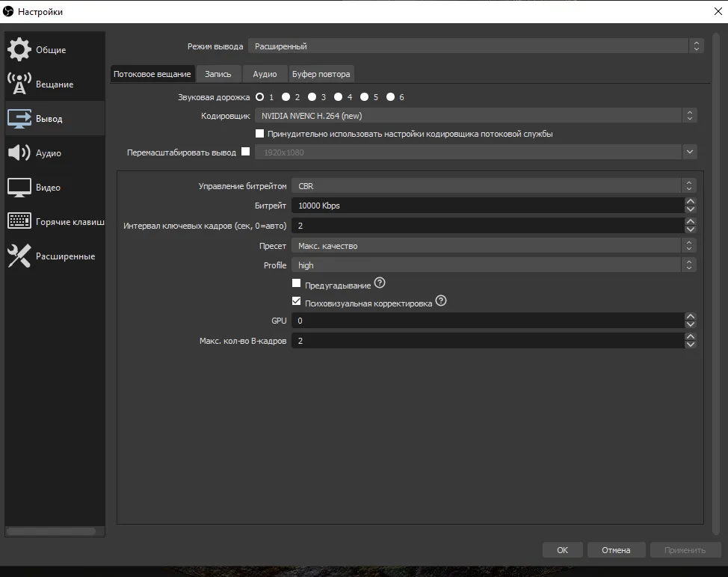728x577 pixels.
Task: Click the Вывод monitor-arrow icon
Action: [19, 118]
